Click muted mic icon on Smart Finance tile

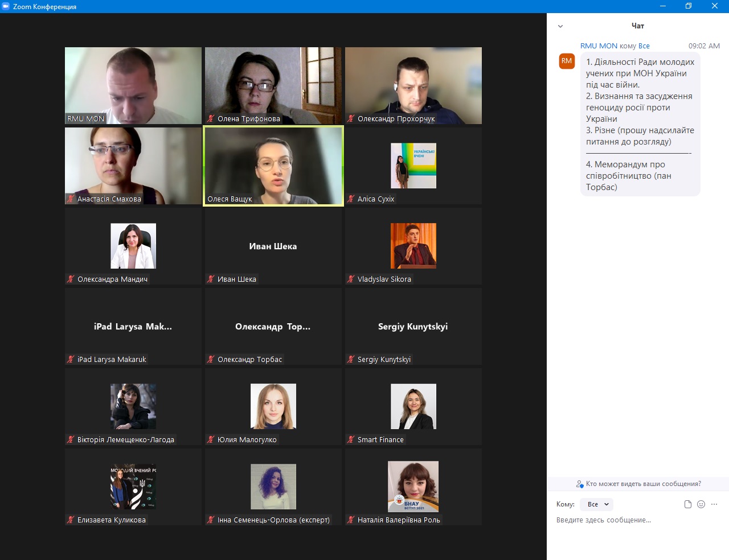click(x=351, y=439)
